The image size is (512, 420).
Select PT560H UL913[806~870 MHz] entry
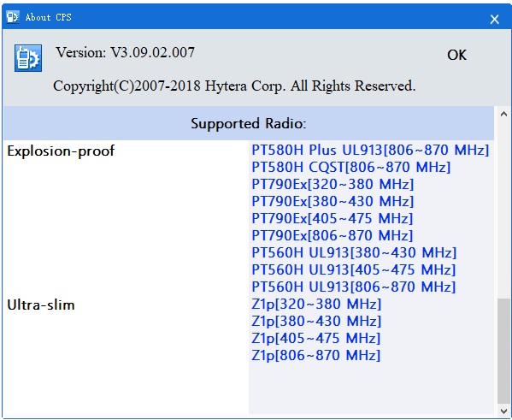354,287
